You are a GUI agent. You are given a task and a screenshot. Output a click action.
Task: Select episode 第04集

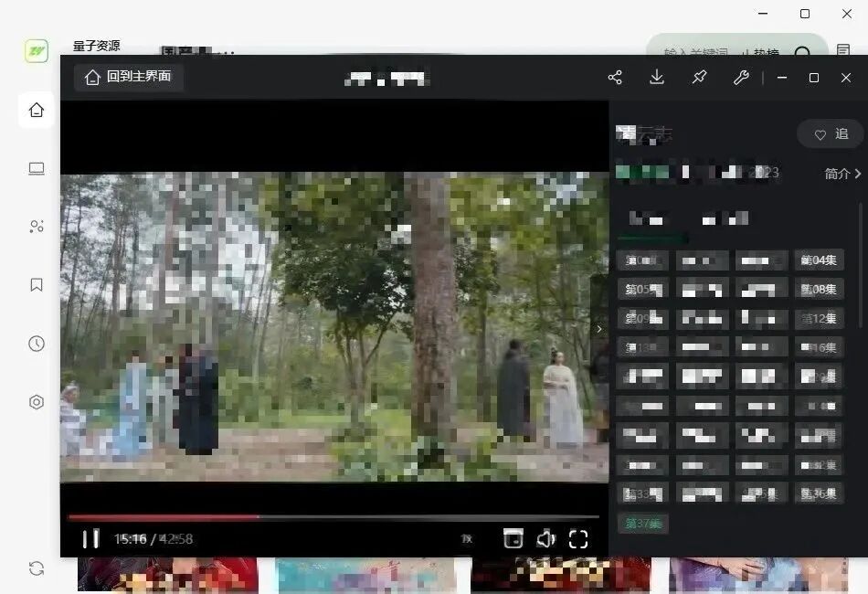click(x=819, y=260)
